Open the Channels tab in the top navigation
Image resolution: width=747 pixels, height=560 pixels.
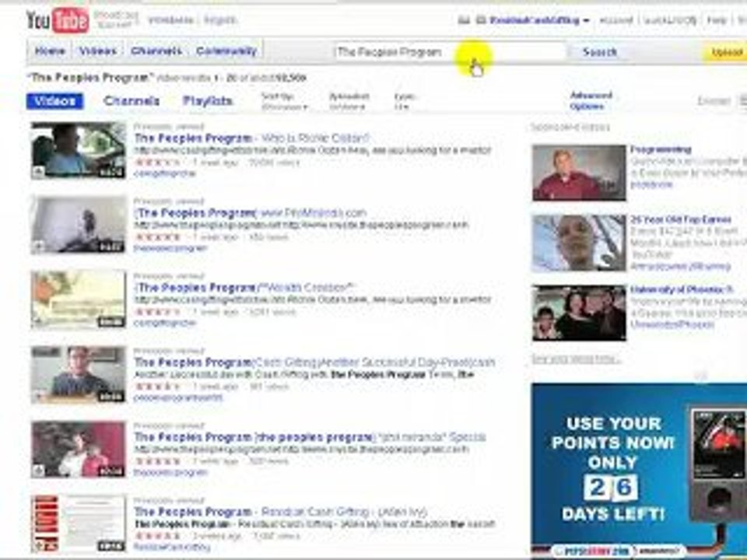(156, 51)
